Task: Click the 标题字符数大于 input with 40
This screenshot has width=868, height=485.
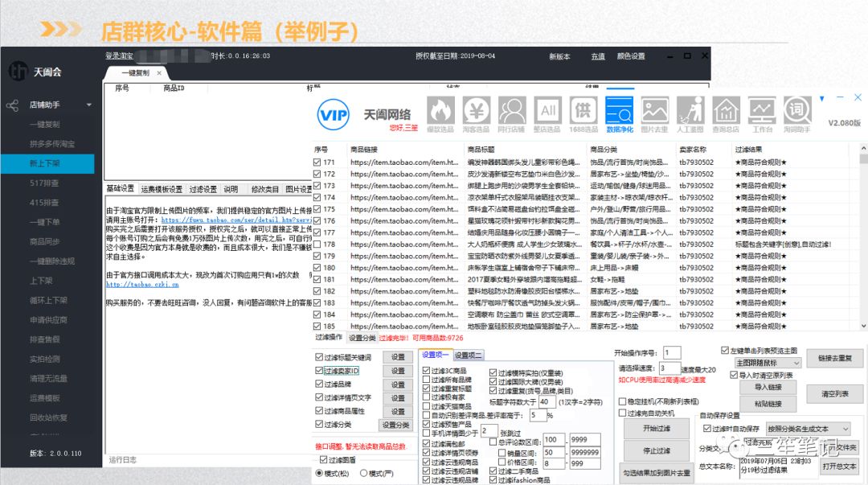Action: coord(547,402)
